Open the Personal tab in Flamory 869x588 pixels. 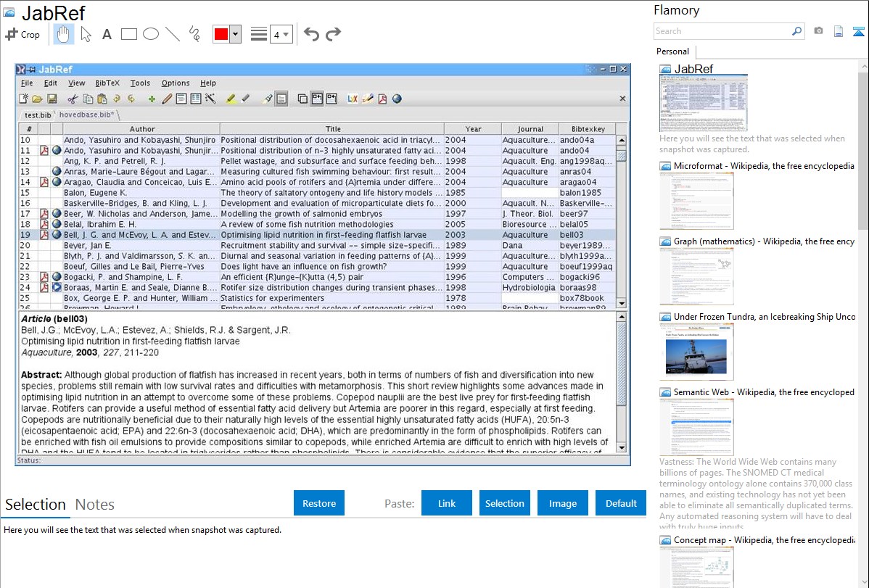point(673,51)
